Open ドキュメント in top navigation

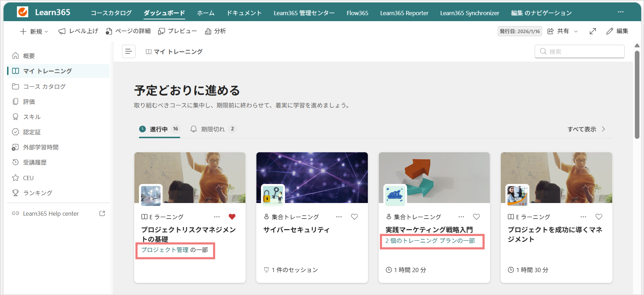[244, 13]
